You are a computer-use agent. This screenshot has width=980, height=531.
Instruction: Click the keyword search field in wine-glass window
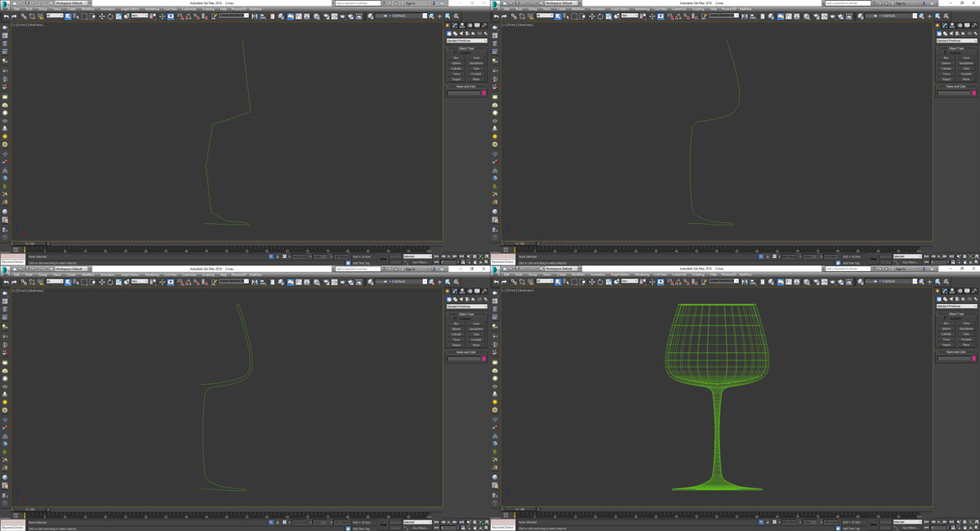pos(848,269)
